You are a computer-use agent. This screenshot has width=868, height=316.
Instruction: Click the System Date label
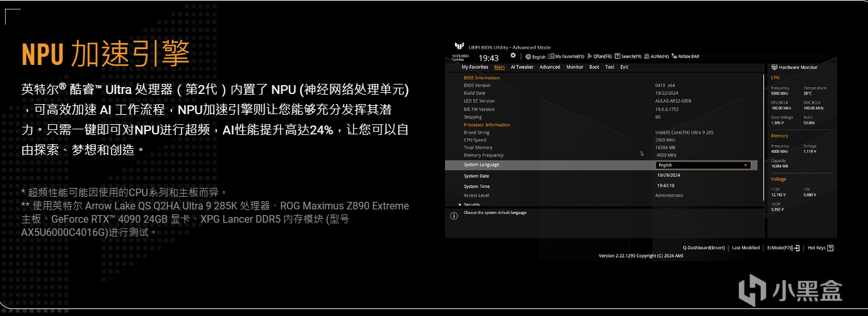coord(477,176)
